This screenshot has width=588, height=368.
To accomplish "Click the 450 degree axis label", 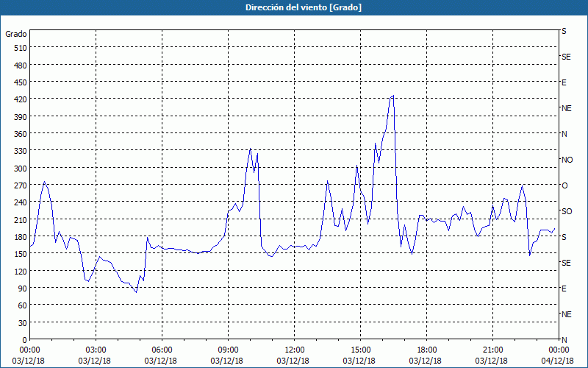I will point(21,82).
